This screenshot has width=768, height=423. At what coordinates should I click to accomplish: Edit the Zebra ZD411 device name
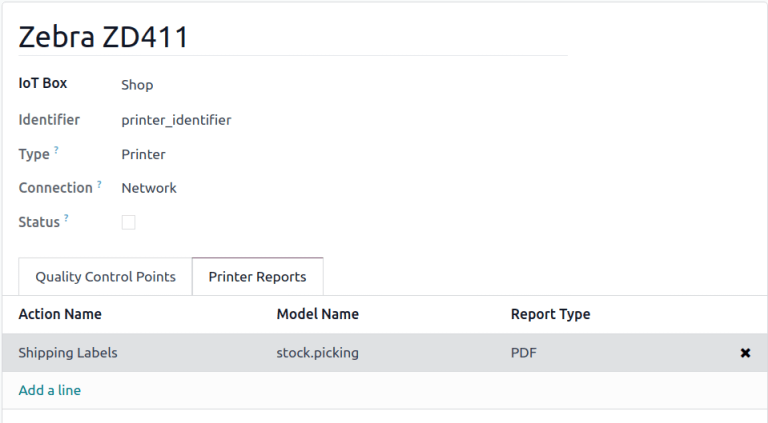[104, 37]
